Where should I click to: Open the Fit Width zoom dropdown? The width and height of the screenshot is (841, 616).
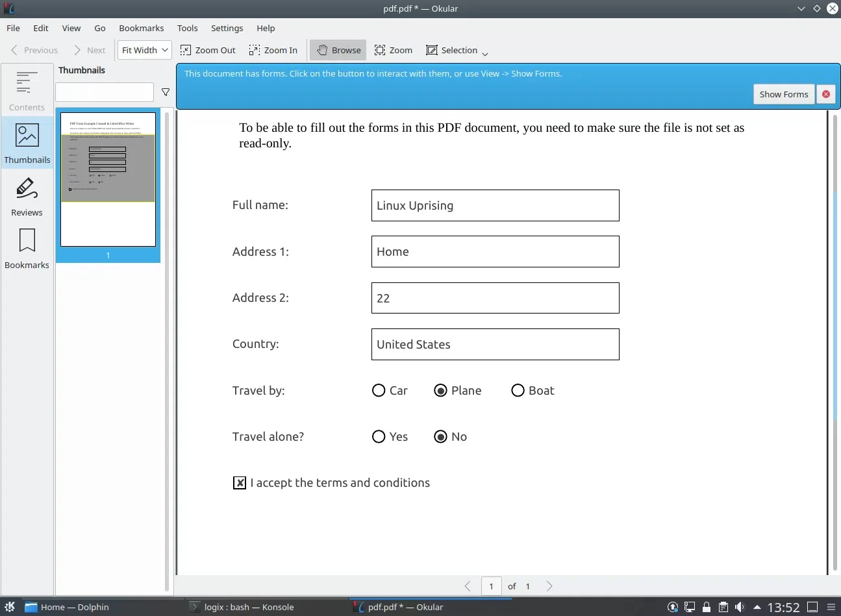(145, 50)
